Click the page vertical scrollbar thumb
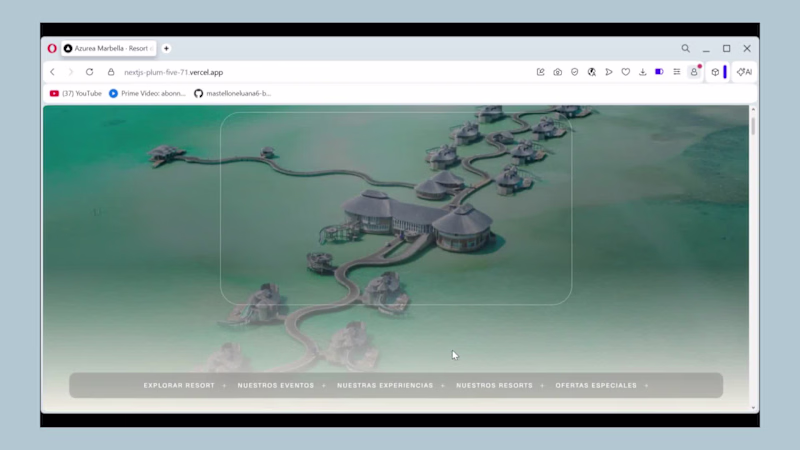Viewport: 800px width, 450px height. point(753,126)
